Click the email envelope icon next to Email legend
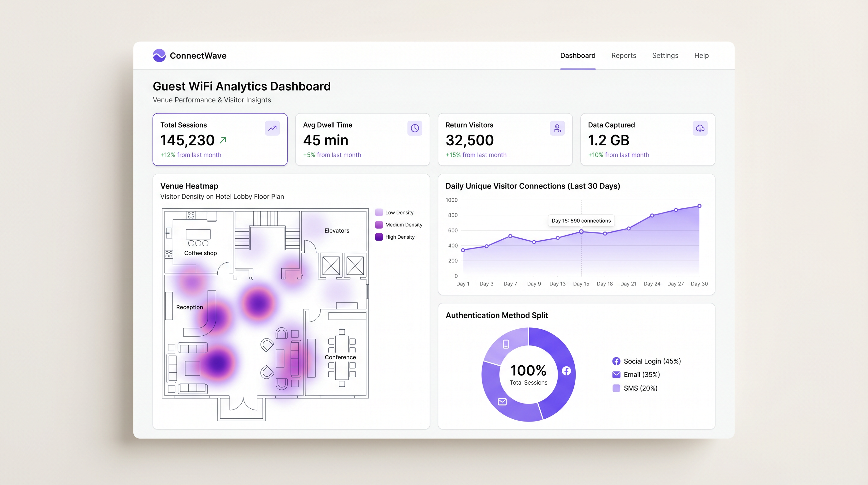868x485 pixels. tap(616, 374)
